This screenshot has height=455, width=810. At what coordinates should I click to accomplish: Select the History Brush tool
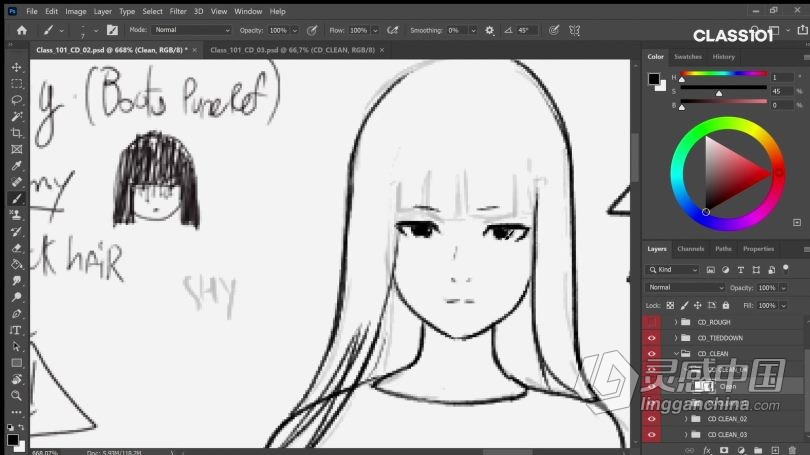point(17,232)
